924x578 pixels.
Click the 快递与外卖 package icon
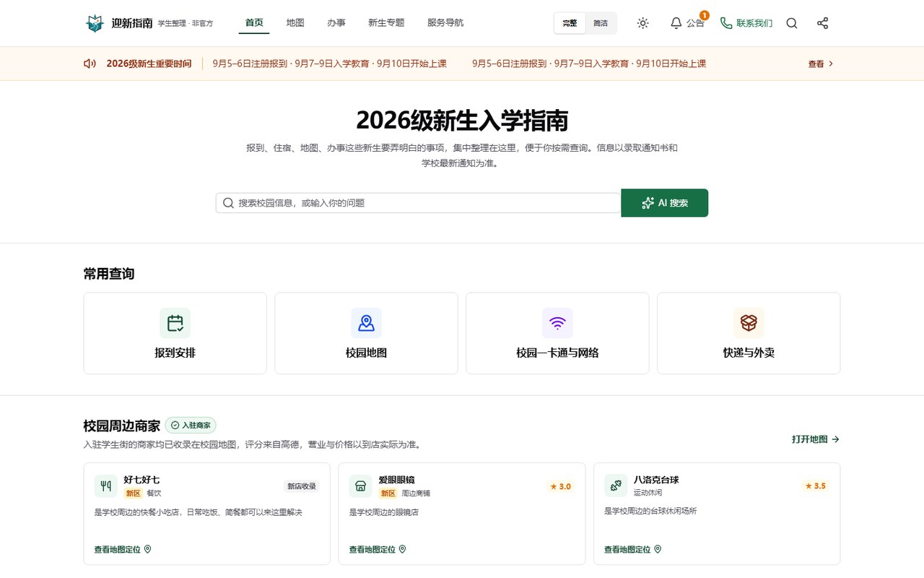pyautogui.click(x=749, y=323)
